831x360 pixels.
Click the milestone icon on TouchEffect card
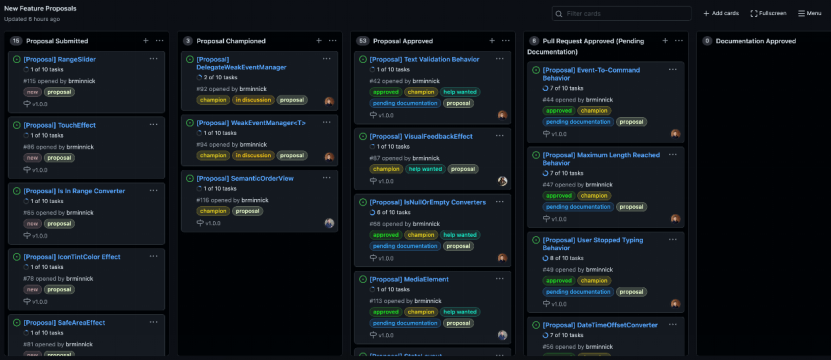pyautogui.click(x=27, y=170)
